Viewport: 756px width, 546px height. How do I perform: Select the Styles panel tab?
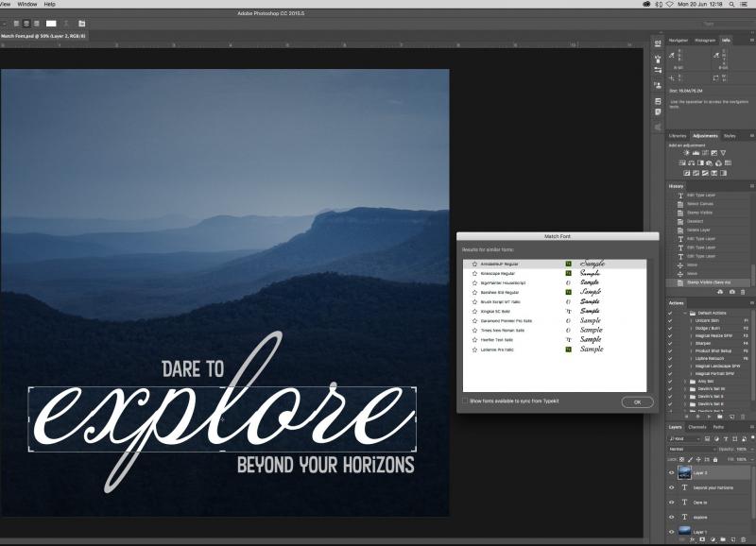730,136
